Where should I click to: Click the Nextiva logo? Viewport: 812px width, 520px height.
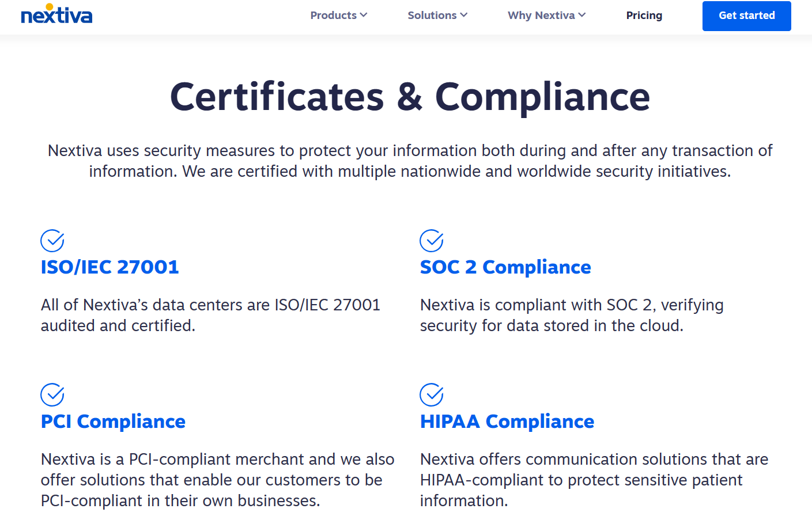(56, 14)
